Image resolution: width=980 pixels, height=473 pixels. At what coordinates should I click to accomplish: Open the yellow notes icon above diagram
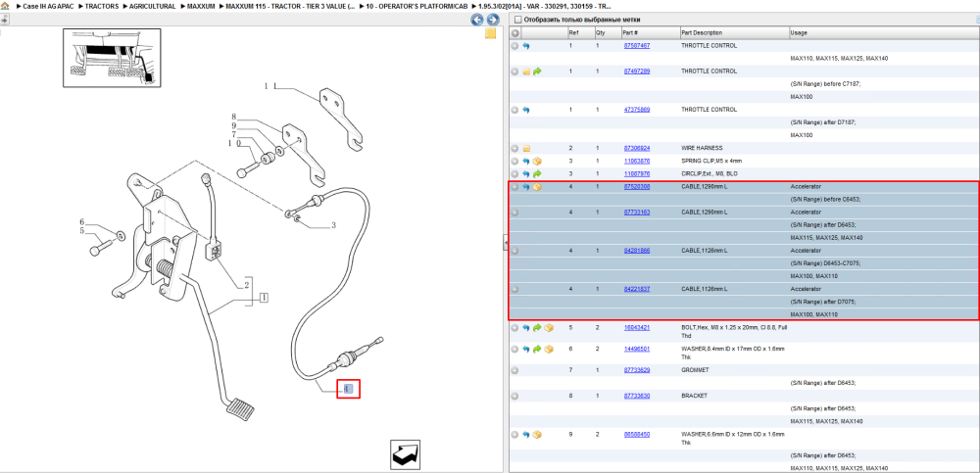[x=491, y=33]
